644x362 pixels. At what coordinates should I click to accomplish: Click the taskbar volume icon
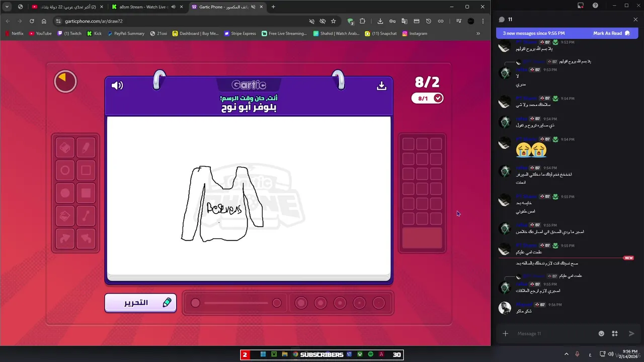point(611,354)
